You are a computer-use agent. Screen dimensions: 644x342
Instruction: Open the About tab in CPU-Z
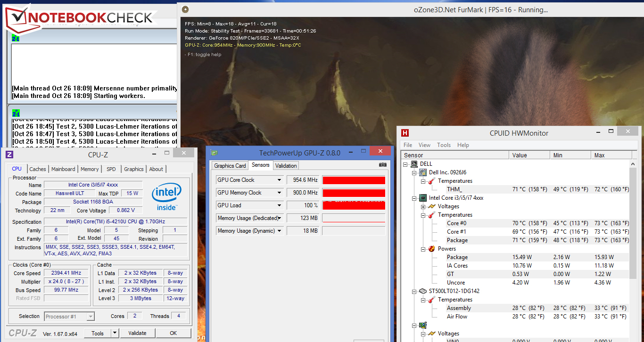click(156, 169)
